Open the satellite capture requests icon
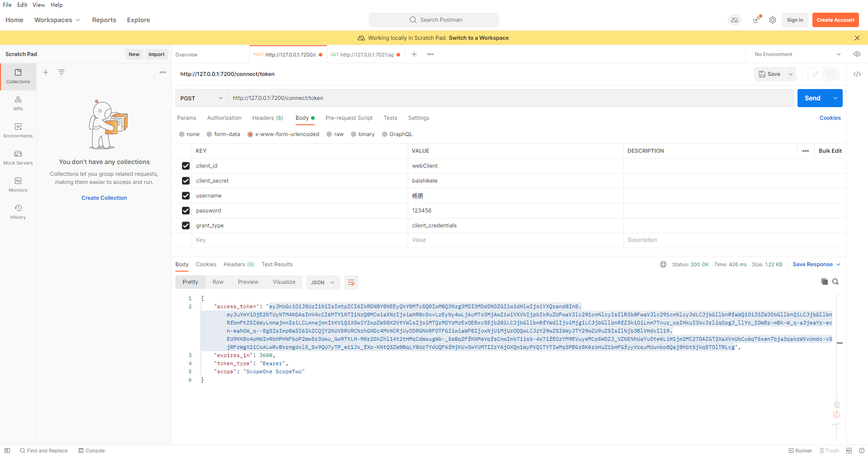The width and height of the screenshot is (868, 456). pyautogui.click(x=756, y=20)
